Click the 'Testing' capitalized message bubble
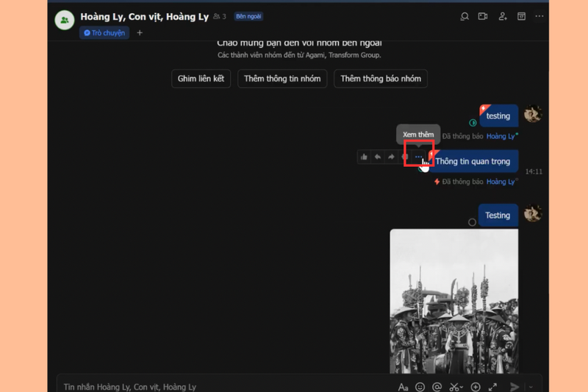The image size is (588, 392). pos(498,215)
